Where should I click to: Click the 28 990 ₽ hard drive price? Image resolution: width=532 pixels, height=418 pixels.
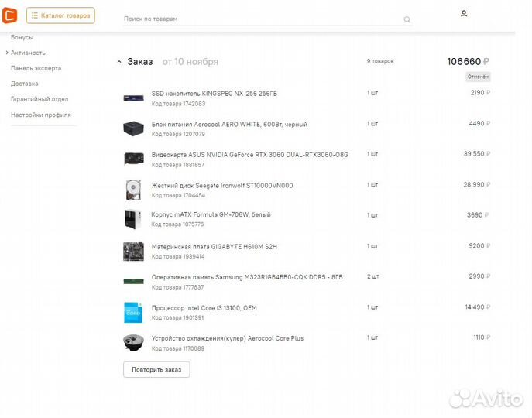(x=477, y=184)
